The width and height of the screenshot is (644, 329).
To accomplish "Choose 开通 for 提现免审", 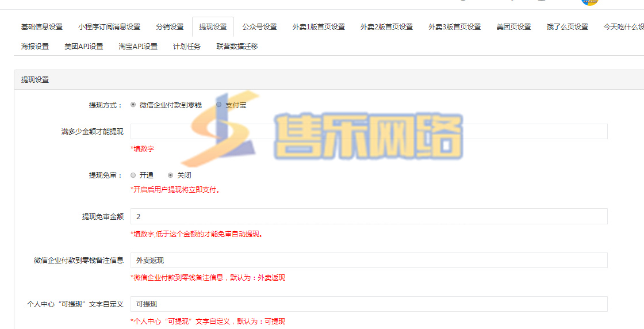I will [133, 175].
